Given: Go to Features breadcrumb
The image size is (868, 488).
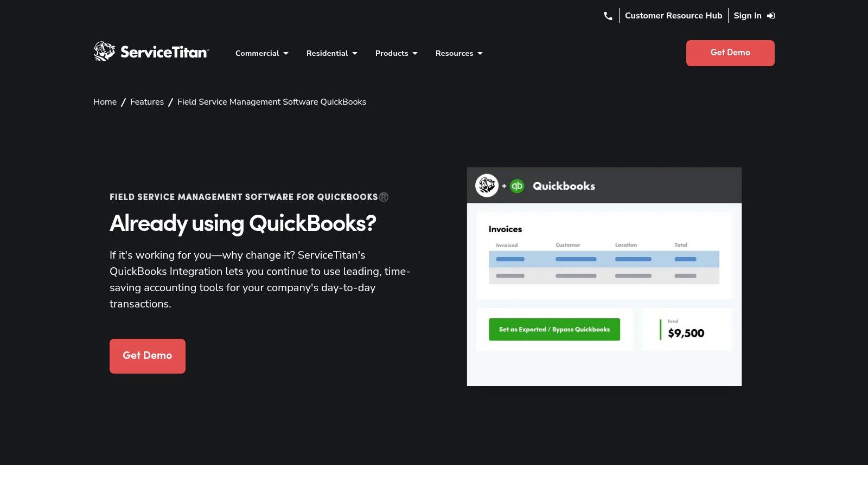Looking at the screenshot, I should [x=147, y=102].
